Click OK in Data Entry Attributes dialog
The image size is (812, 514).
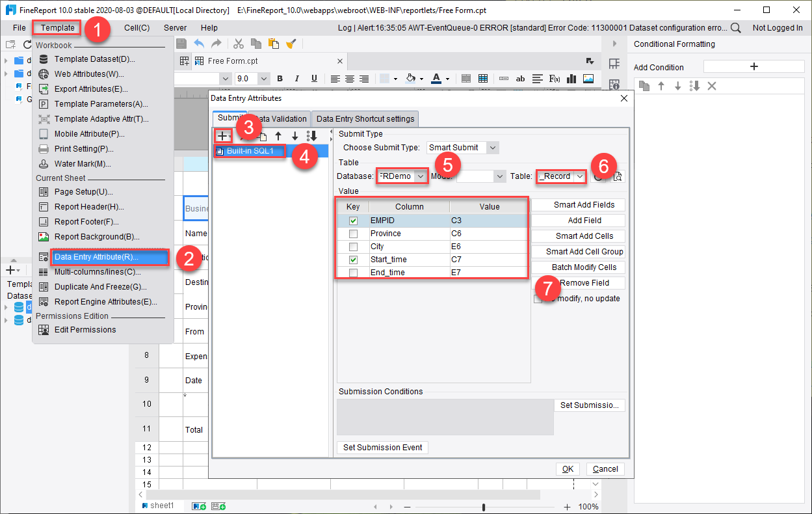(x=568, y=469)
